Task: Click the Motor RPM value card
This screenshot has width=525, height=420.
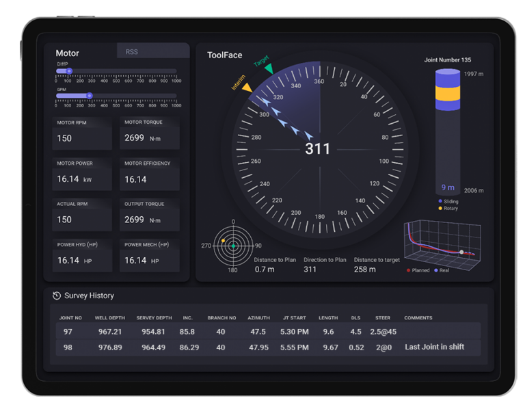Action: coord(83,133)
